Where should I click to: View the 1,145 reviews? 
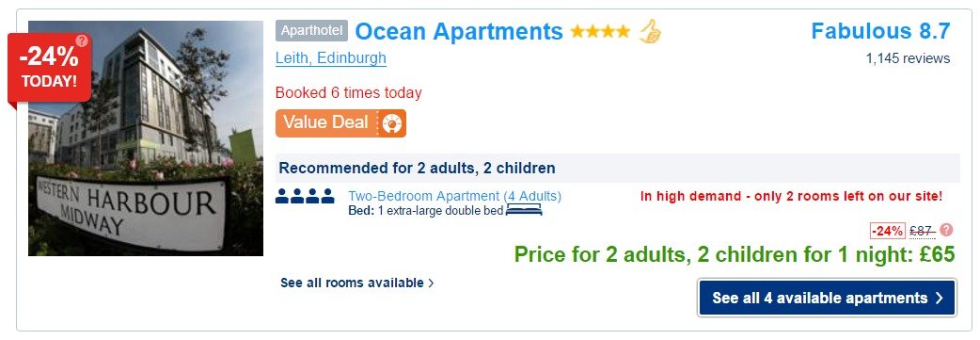908,58
